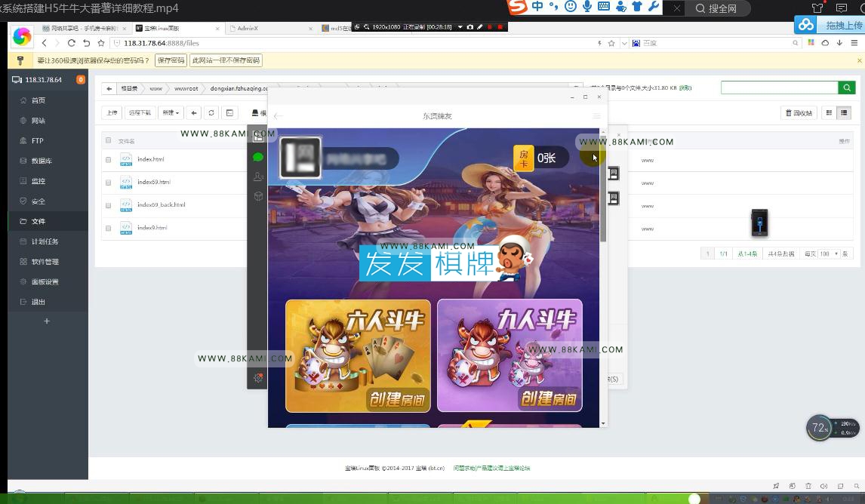The width and height of the screenshot is (865, 504).
Task: Expand the 新建 dropdown
Action: coord(171,112)
